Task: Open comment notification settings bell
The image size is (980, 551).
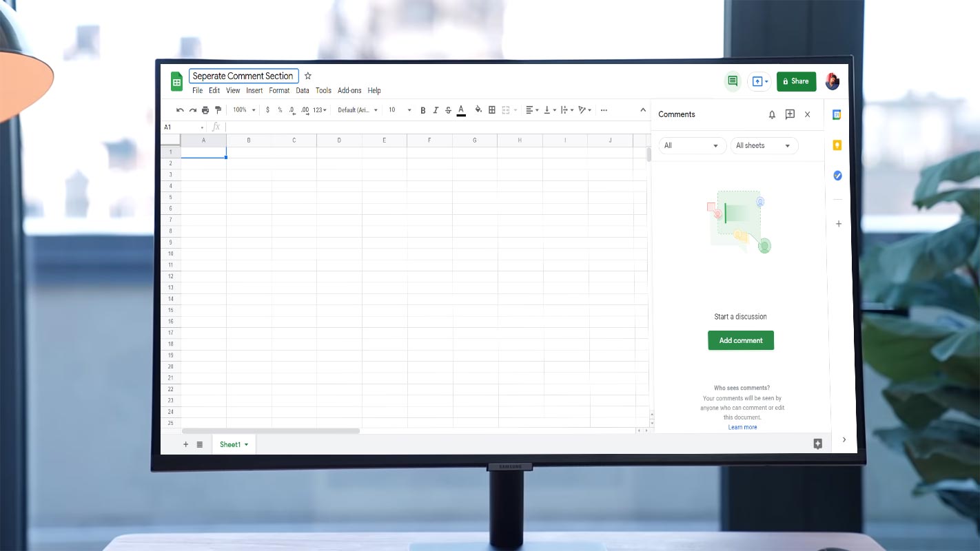Action: (x=772, y=114)
